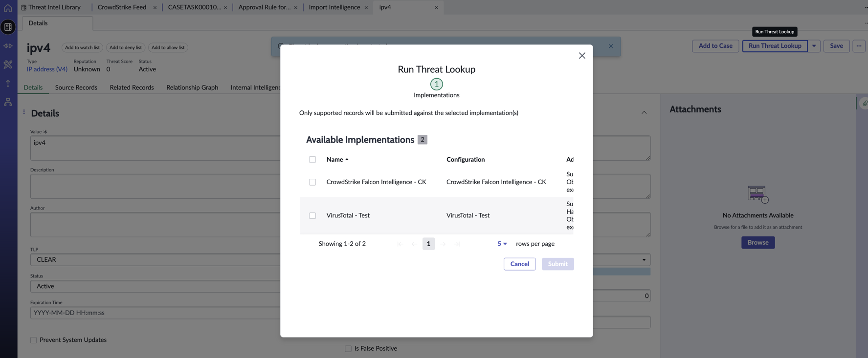Open the wrench and screwdriver tools icon
868x358 pixels.
(x=8, y=64)
